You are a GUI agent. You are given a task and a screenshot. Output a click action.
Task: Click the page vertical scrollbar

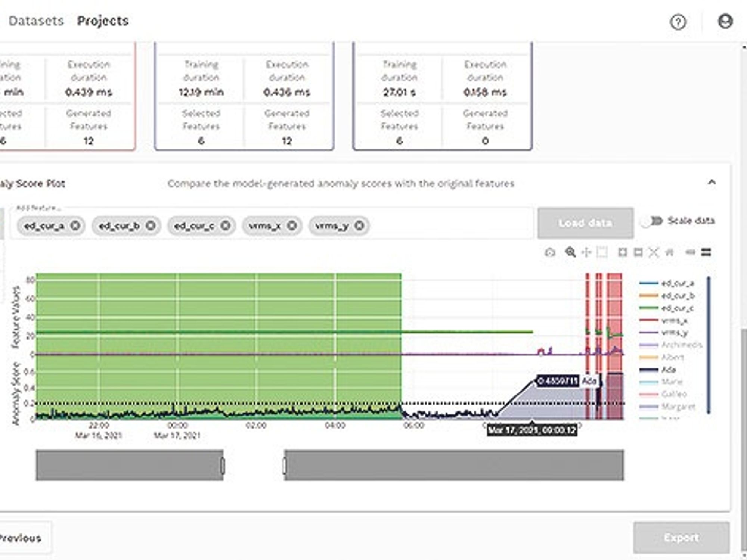[x=743, y=441]
